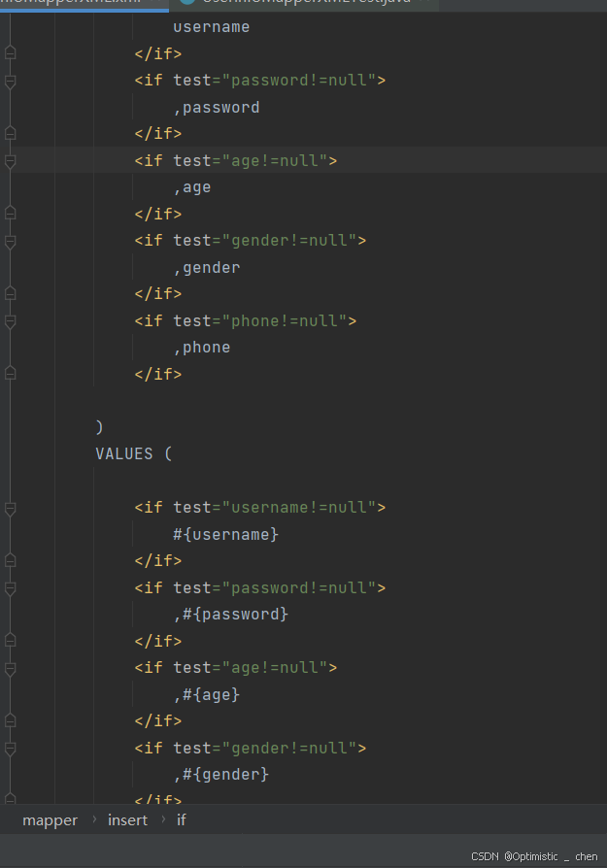Viewport: 607px width, 868px height.
Task: Click the fold end marker below ,password
Action: pos(10,133)
